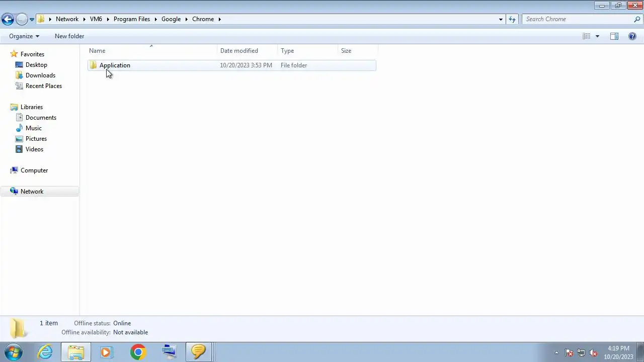Open the recent pages dropdown beside Forward
Screen dimensions: 644x362
[32, 20]
